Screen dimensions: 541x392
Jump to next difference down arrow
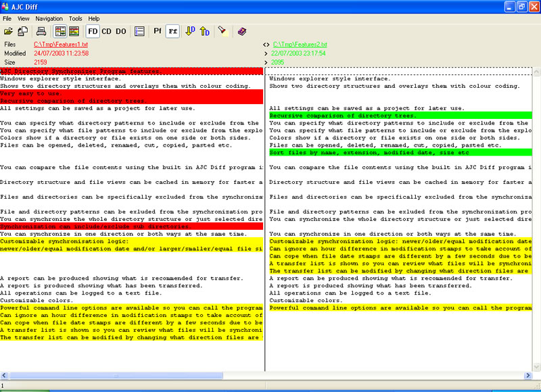pos(190,31)
